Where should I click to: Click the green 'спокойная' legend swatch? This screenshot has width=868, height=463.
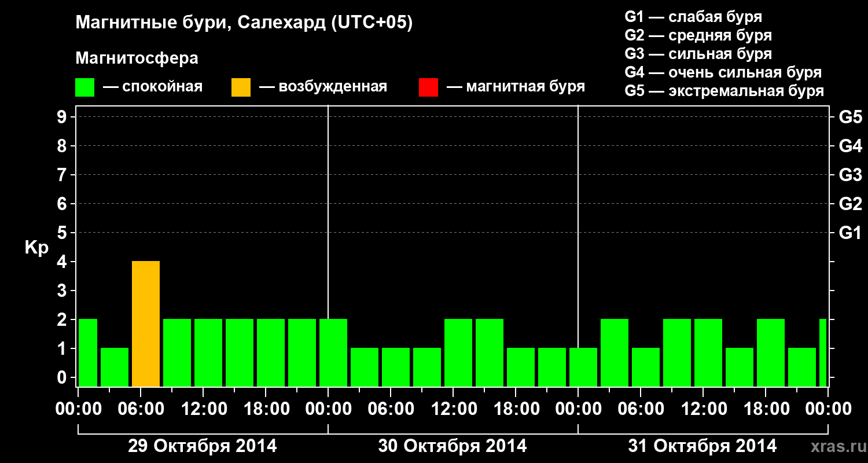click(85, 87)
